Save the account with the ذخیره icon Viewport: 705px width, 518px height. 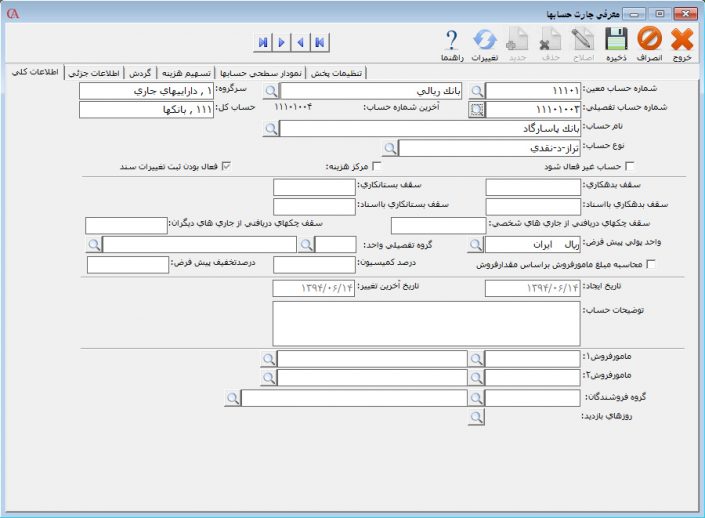coord(617,40)
